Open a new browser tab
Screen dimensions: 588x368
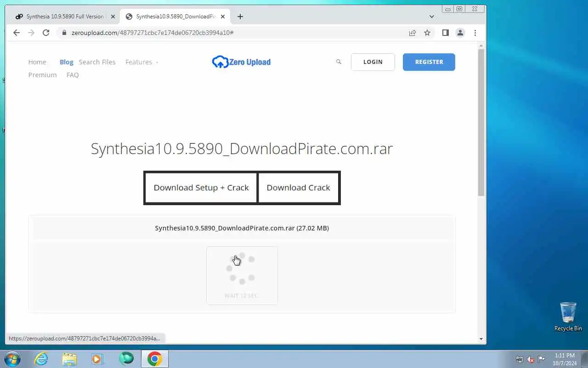pos(240,17)
